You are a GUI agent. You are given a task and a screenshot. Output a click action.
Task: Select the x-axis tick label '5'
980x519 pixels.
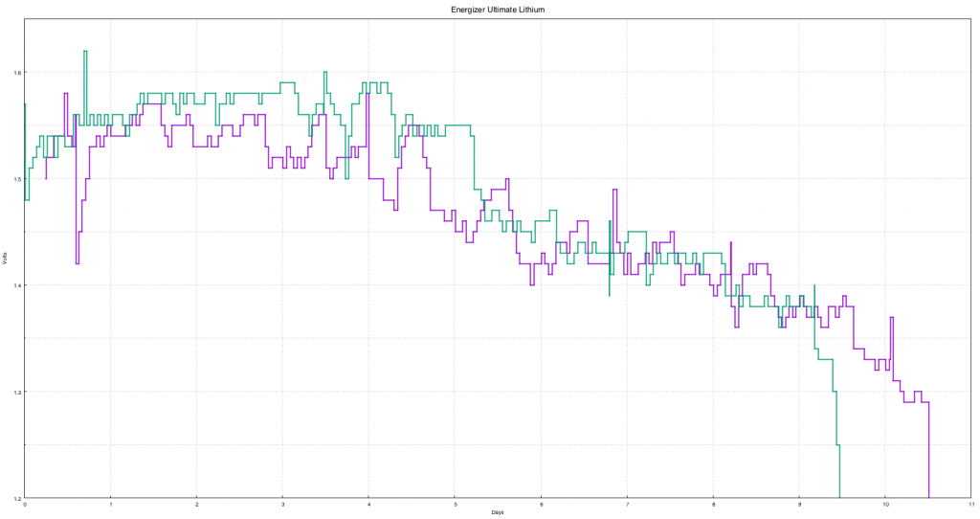click(455, 504)
